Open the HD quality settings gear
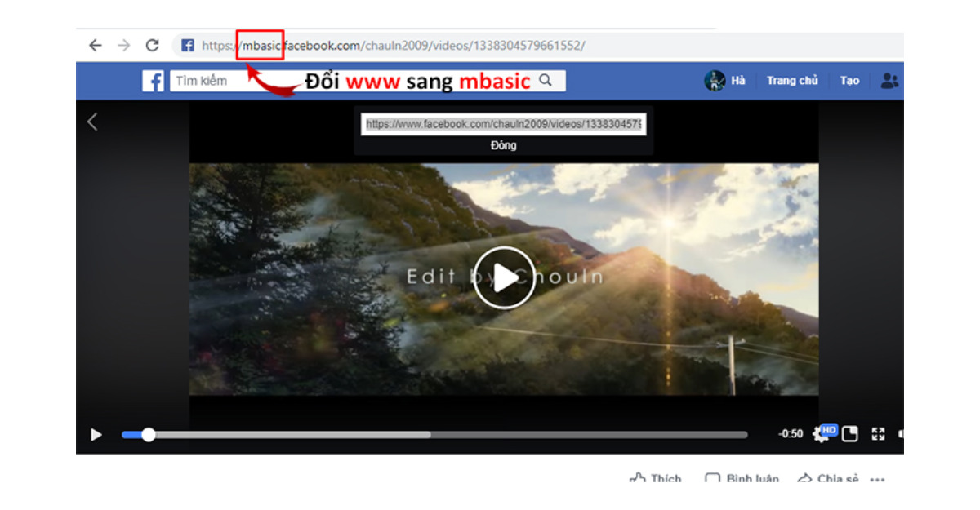Screen dimensions: 980x510 pyautogui.click(x=823, y=433)
